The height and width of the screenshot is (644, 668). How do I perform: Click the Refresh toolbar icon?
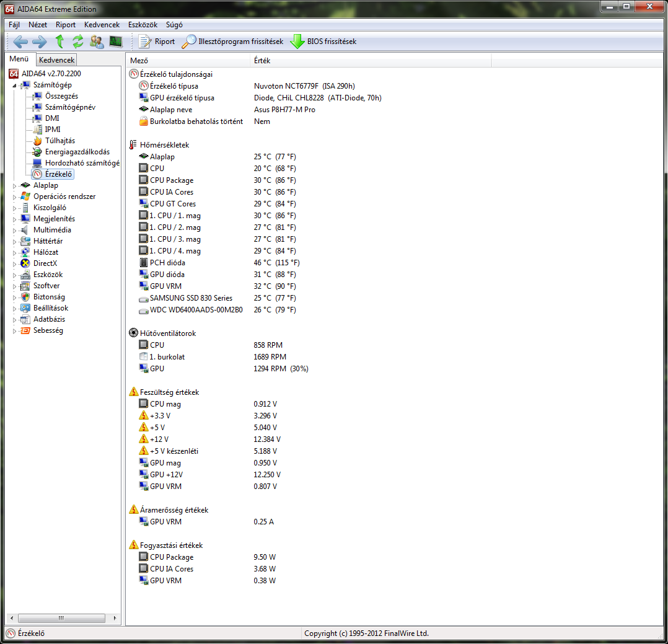point(77,42)
